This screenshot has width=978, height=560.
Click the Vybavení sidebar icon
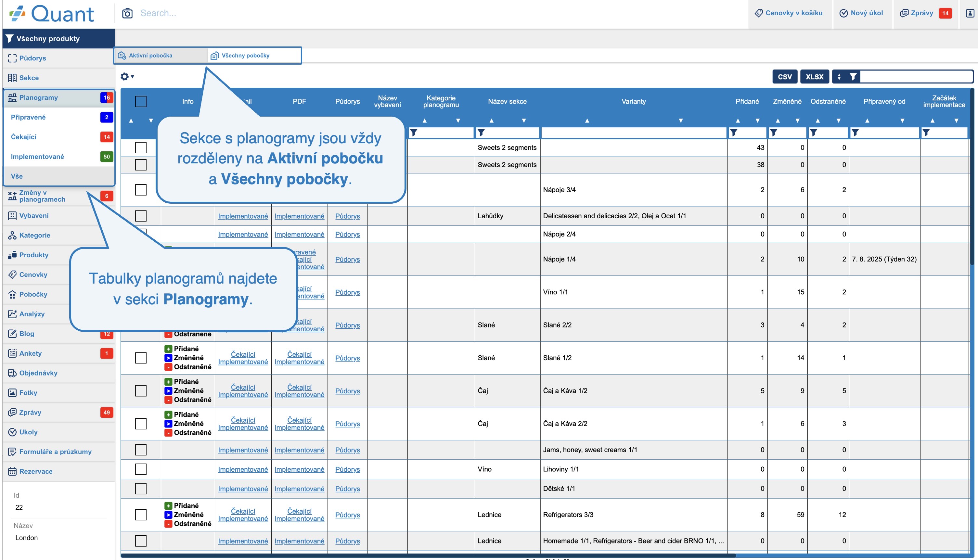[12, 215]
